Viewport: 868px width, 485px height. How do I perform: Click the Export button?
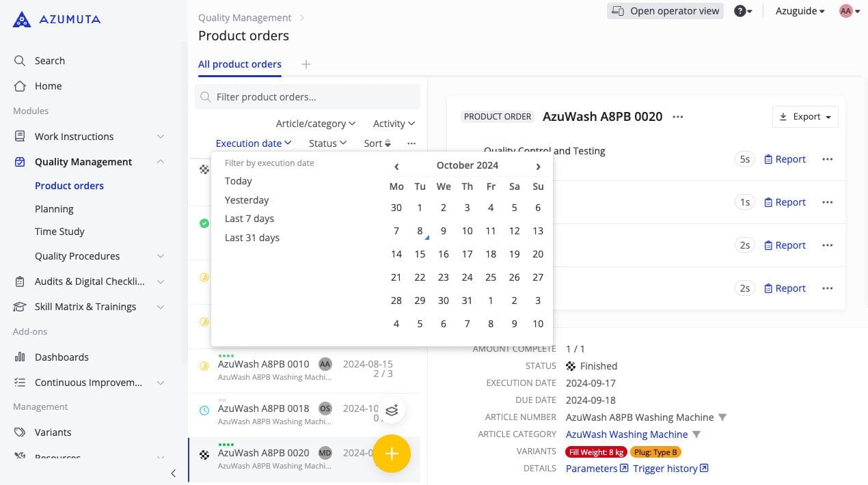click(805, 116)
